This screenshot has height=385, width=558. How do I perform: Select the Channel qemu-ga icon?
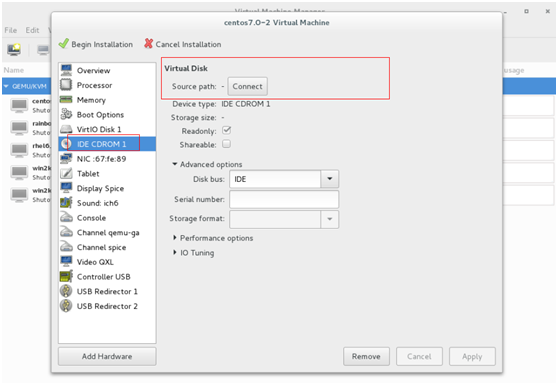[x=66, y=232]
